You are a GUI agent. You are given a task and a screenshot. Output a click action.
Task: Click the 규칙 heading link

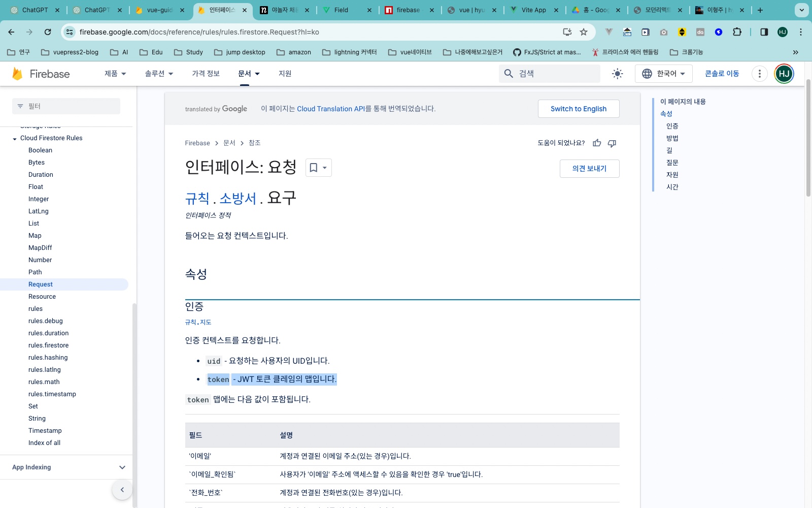click(x=197, y=198)
